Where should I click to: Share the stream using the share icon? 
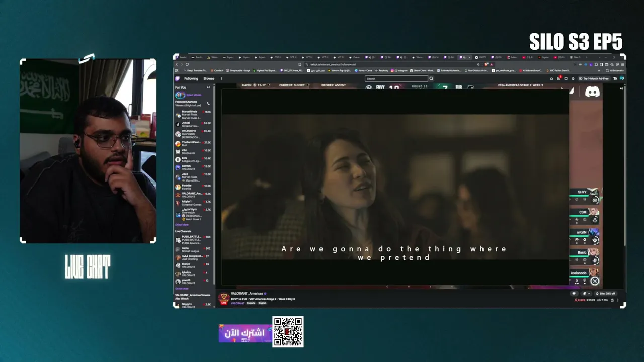click(613, 300)
